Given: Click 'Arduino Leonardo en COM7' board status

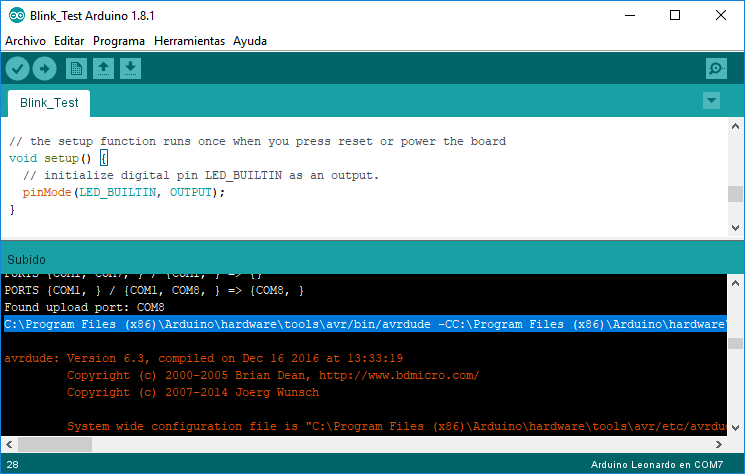Looking at the screenshot, I should pos(657,465).
